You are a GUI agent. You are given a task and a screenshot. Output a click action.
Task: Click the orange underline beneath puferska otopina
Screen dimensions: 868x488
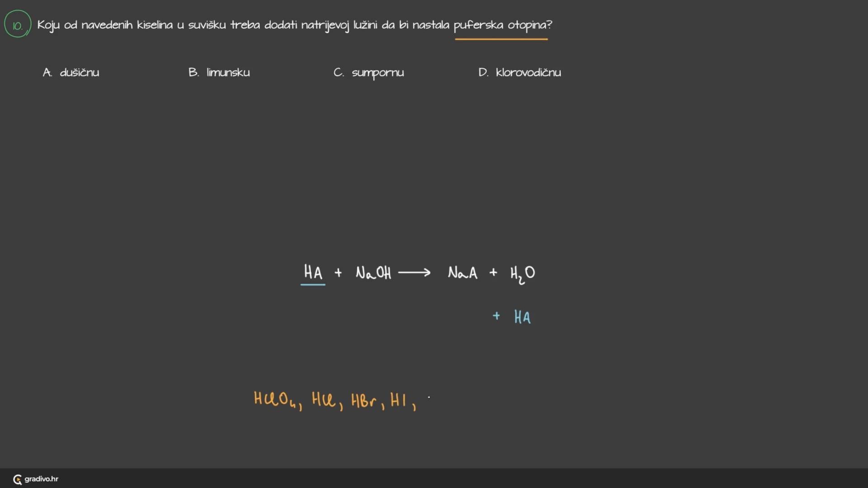[x=501, y=39]
